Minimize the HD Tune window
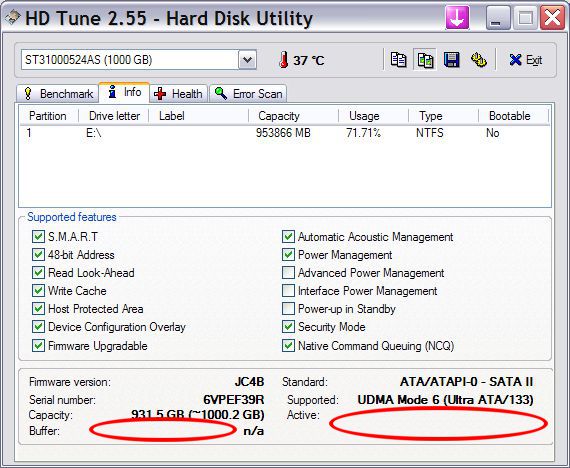 pos(497,18)
